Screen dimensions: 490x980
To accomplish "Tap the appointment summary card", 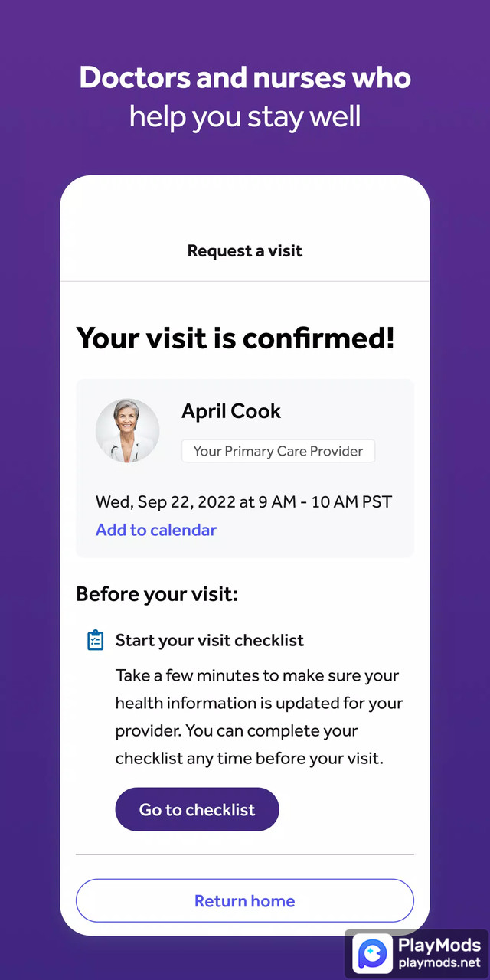I will (244, 468).
